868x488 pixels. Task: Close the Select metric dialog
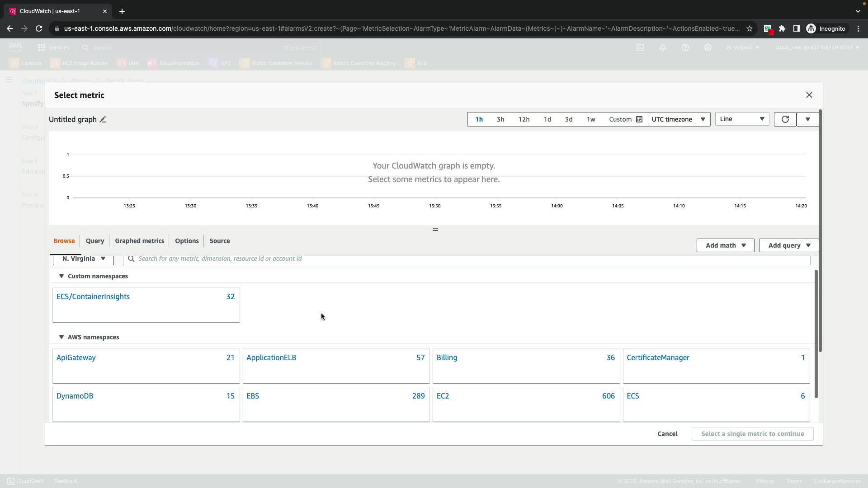(x=809, y=95)
